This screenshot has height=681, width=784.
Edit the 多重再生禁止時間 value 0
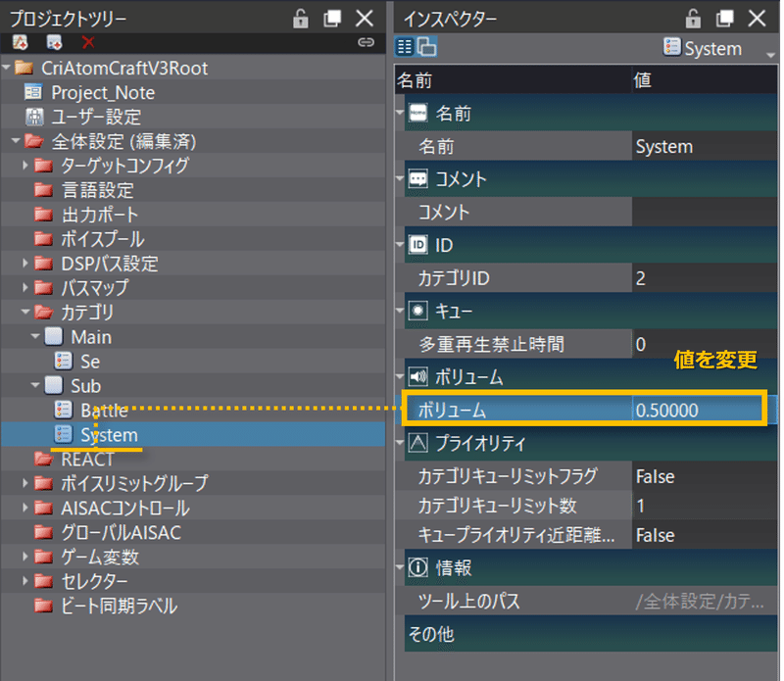704,344
